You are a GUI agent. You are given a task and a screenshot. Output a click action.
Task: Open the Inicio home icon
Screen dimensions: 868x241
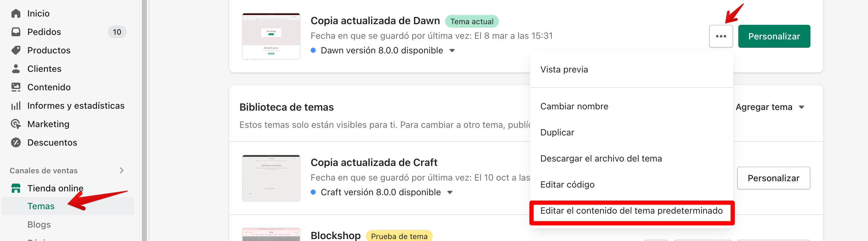coord(16,13)
